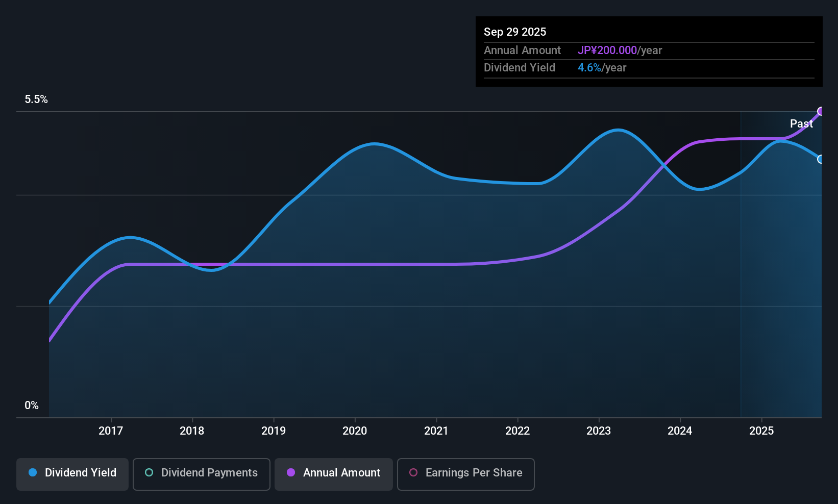Select the 2023 peak of the Dividend Yield curve
838x504 pixels.
619,131
